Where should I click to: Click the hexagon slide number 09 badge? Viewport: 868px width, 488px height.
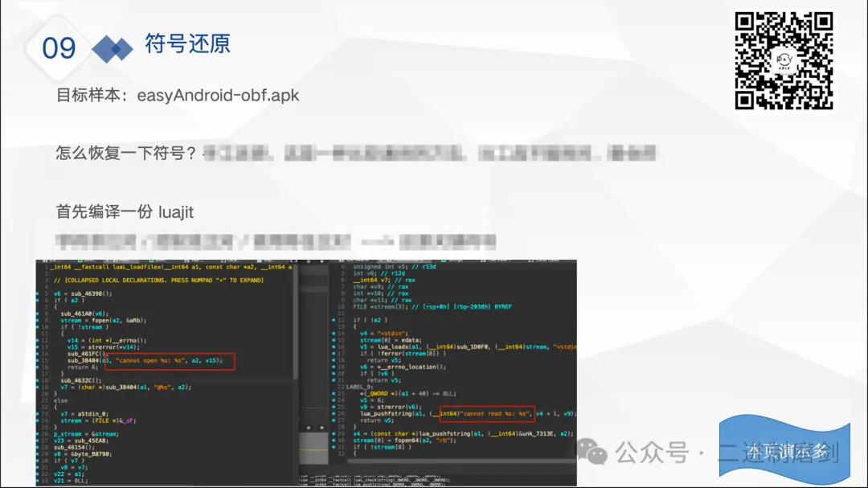pos(59,48)
